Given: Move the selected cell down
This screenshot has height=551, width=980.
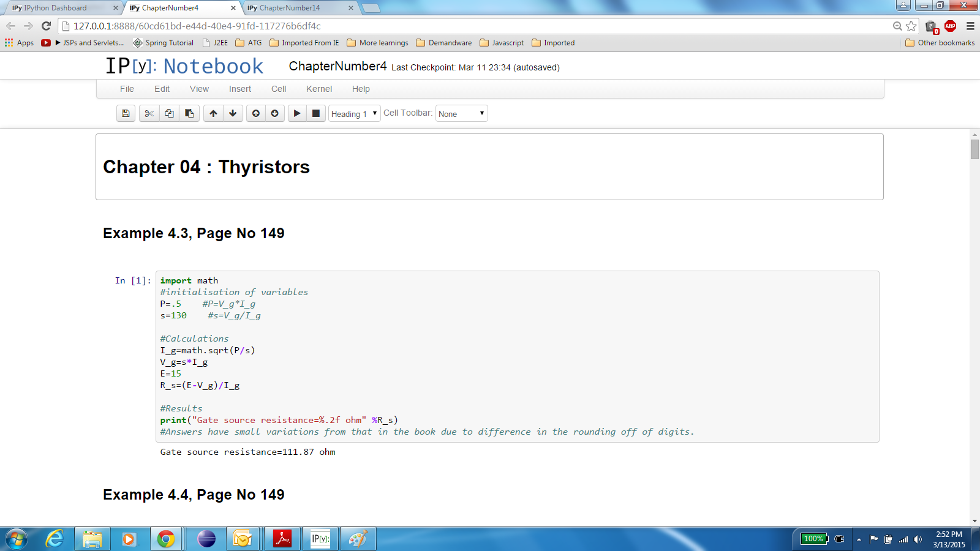Looking at the screenshot, I should click(x=233, y=113).
